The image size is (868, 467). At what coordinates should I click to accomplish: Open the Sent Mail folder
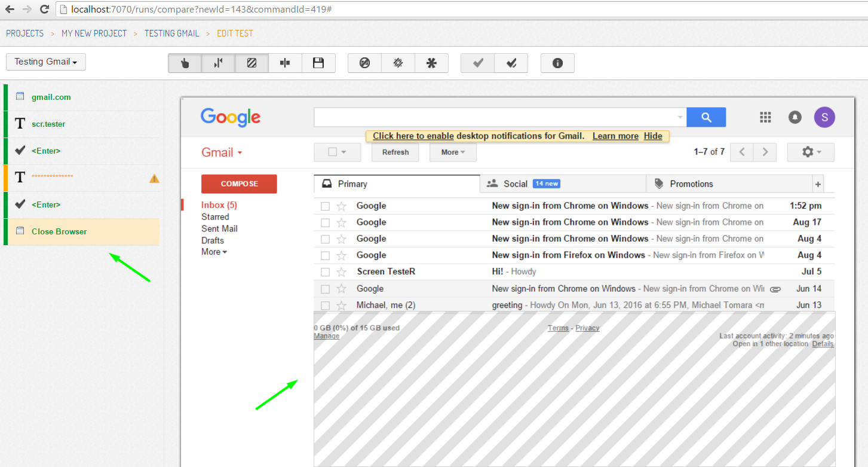(x=219, y=228)
